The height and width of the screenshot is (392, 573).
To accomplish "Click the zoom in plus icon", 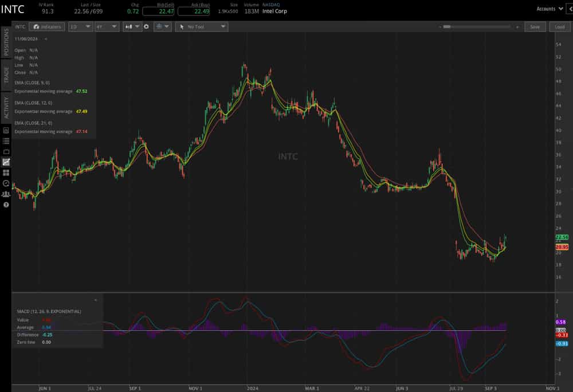I will pos(517,27).
